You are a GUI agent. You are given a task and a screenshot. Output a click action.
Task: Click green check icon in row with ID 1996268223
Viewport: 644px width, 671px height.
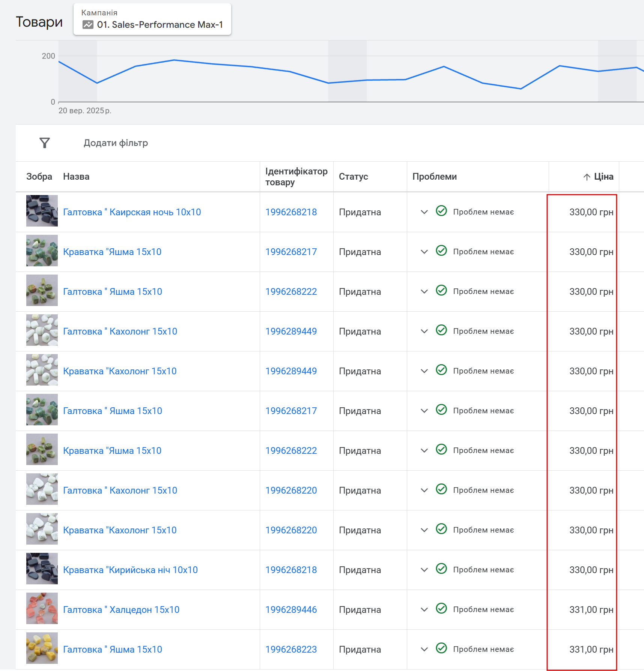(441, 648)
